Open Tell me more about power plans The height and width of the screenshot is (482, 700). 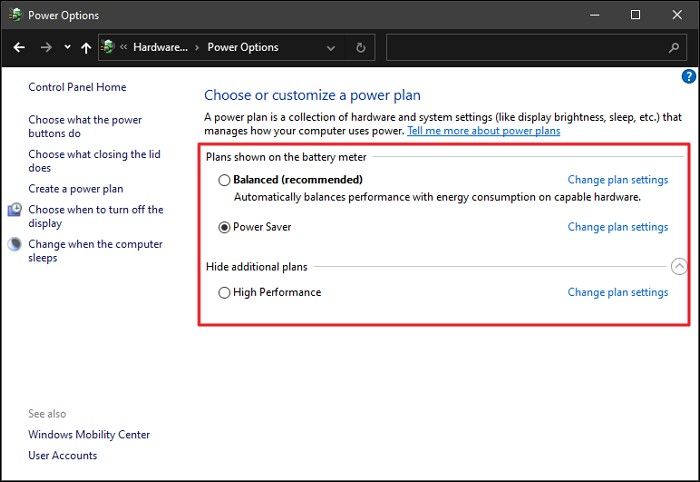tap(483, 131)
